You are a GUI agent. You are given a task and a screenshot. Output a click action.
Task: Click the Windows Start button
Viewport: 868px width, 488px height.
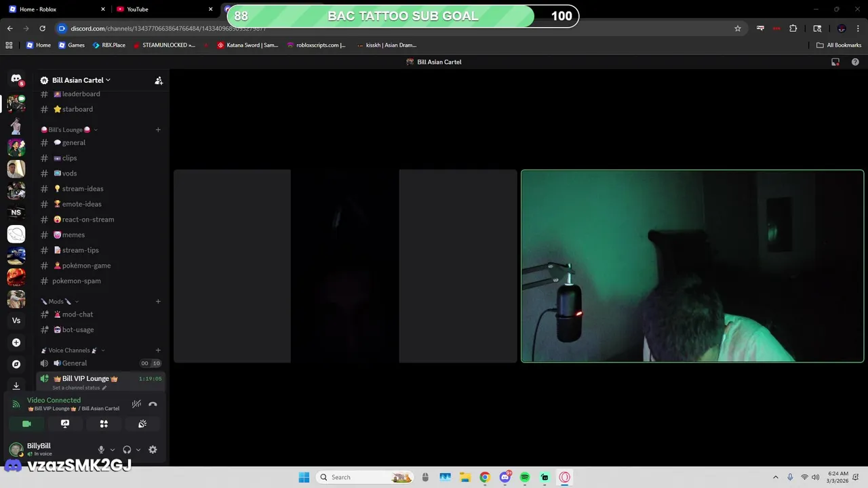point(304,477)
